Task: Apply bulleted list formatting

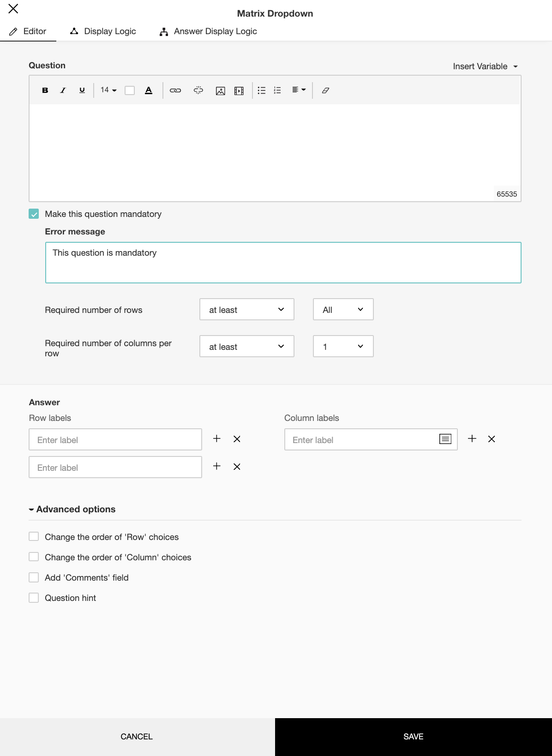Action: tap(262, 90)
